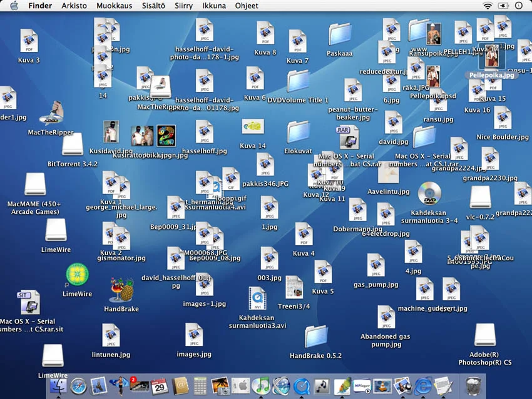Image resolution: width=532 pixels, height=399 pixels.
Task: Click the Siirry menu item
Action: point(183,6)
